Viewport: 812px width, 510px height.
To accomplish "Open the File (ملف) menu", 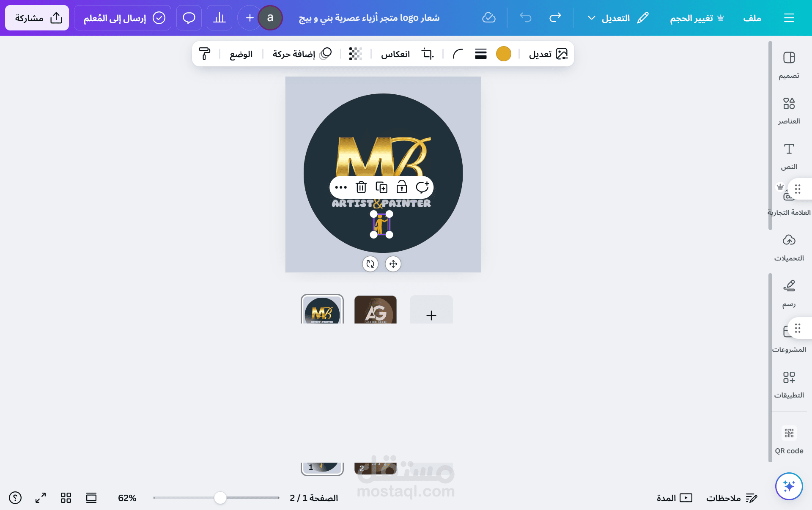I will coord(752,18).
